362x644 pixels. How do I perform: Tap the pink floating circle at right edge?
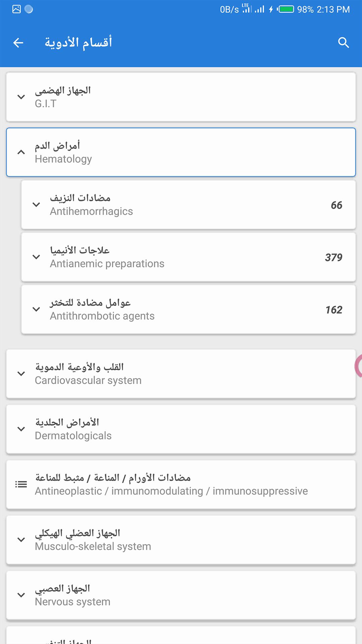point(358,366)
